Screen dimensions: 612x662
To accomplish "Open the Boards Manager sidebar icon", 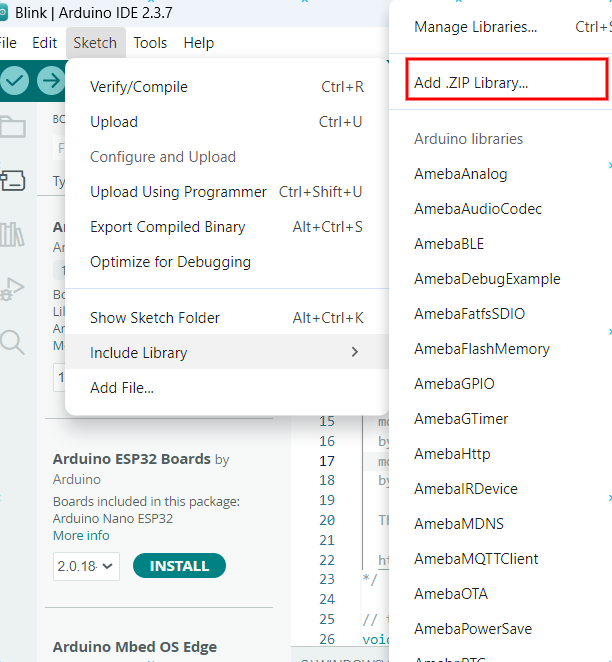I will (13, 180).
